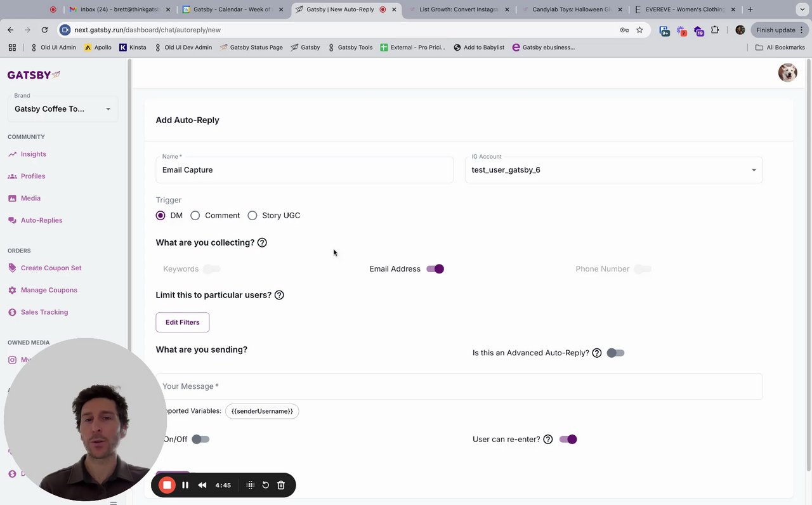This screenshot has width=812, height=505.
Task: Open Insights in the sidebar
Action: tap(27, 154)
